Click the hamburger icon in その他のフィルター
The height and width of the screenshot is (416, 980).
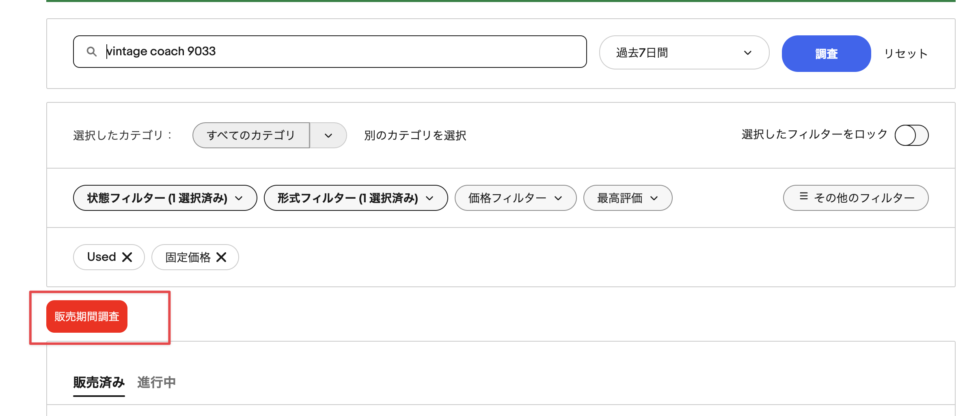(803, 196)
